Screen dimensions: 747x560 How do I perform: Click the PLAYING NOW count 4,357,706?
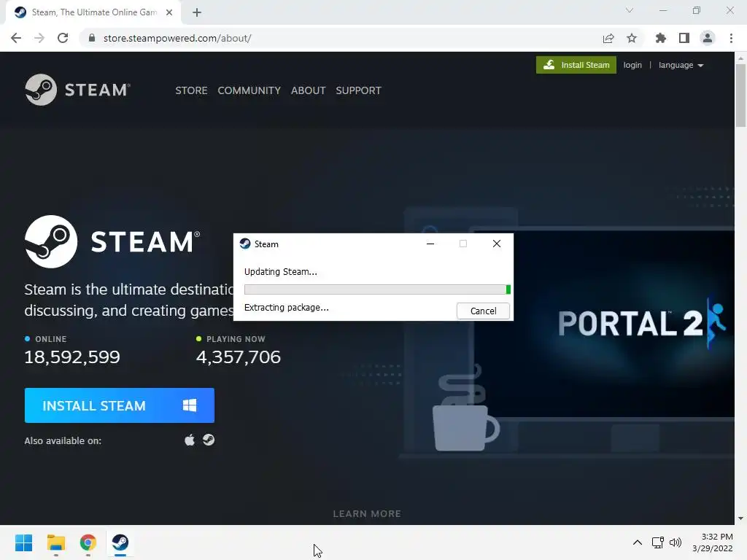point(239,357)
